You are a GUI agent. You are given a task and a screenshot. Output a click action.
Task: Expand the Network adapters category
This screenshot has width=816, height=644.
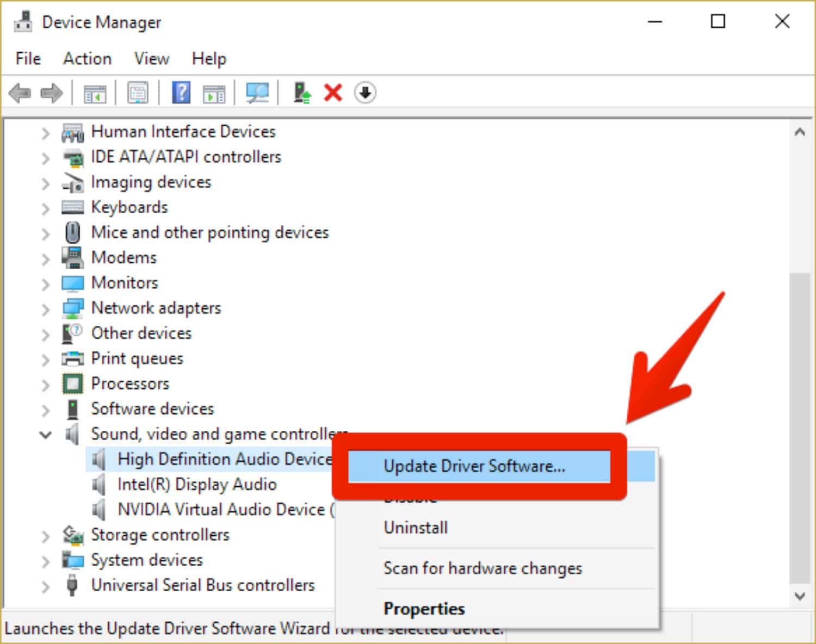(46, 309)
